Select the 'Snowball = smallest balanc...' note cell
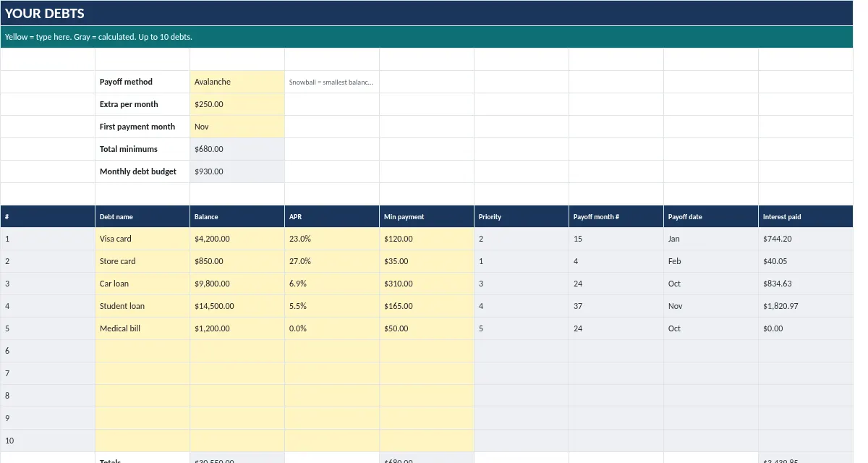This screenshot has width=868, height=463. point(332,82)
